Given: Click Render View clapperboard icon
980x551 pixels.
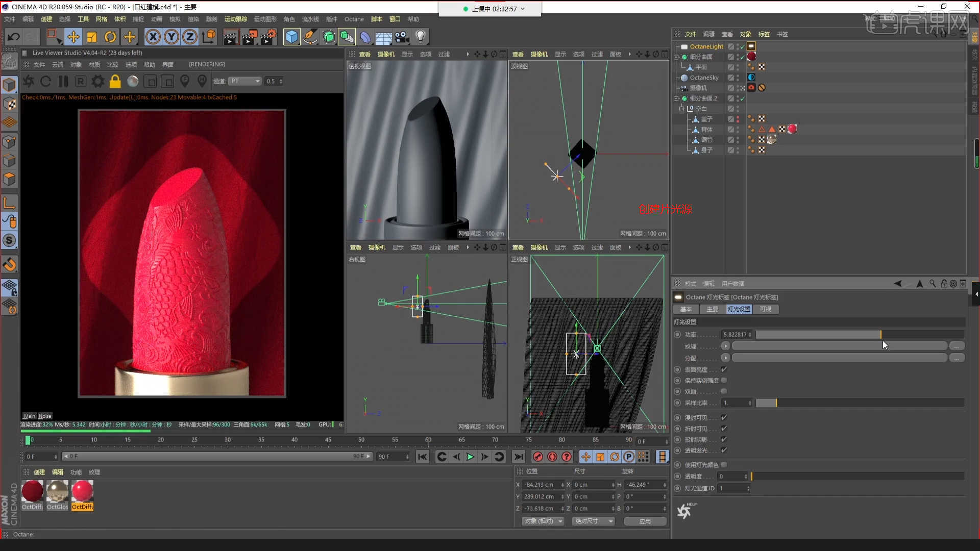Looking at the screenshot, I should pos(231,37).
